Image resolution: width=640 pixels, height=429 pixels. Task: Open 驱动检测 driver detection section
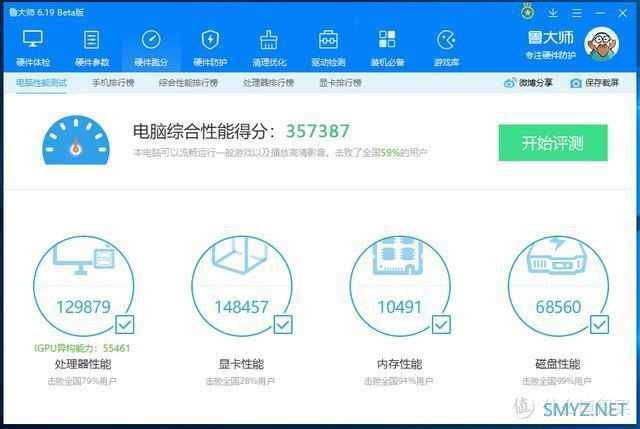(x=328, y=48)
